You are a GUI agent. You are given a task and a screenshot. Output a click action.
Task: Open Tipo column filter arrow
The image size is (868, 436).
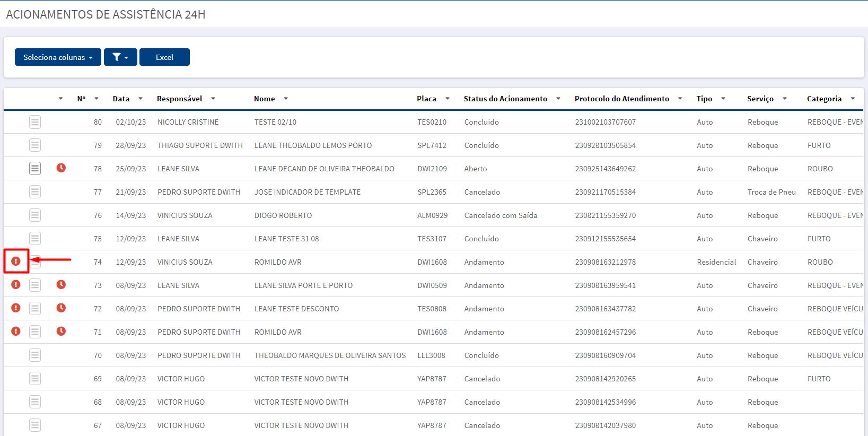723,99
